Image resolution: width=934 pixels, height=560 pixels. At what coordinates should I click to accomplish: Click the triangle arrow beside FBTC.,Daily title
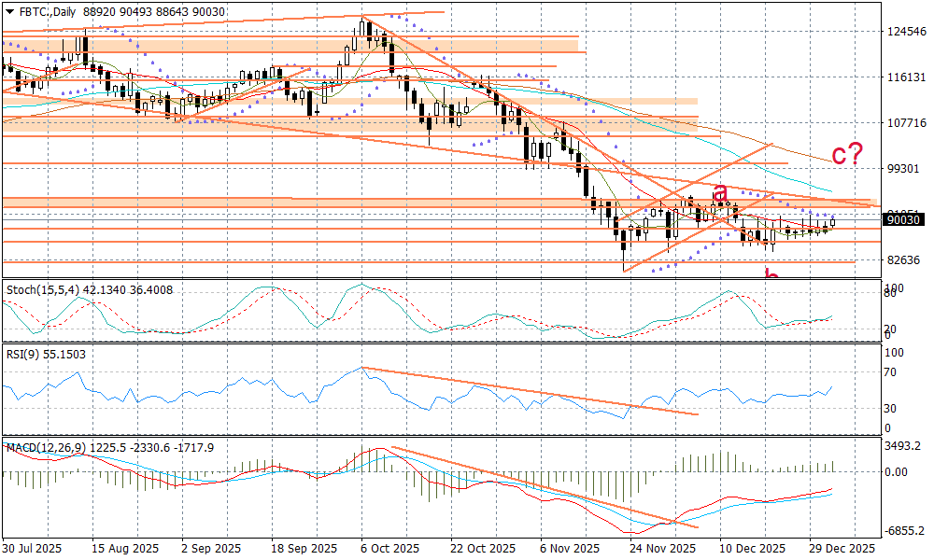pos(9,10)
